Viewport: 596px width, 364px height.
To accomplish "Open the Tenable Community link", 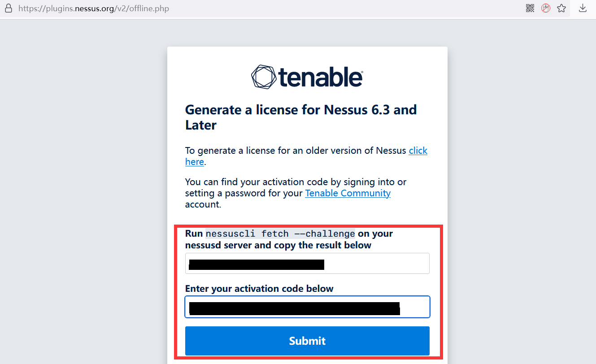I will tap(348, 193).
